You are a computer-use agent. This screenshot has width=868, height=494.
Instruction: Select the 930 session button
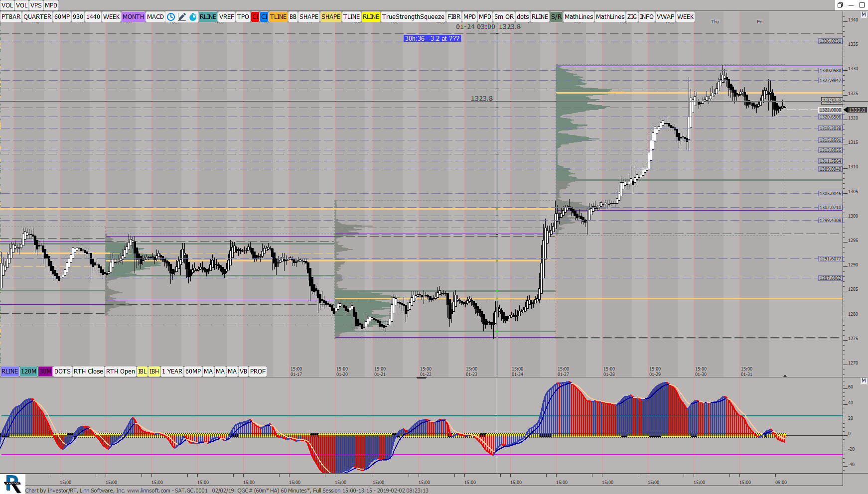(x=78, y=17)
